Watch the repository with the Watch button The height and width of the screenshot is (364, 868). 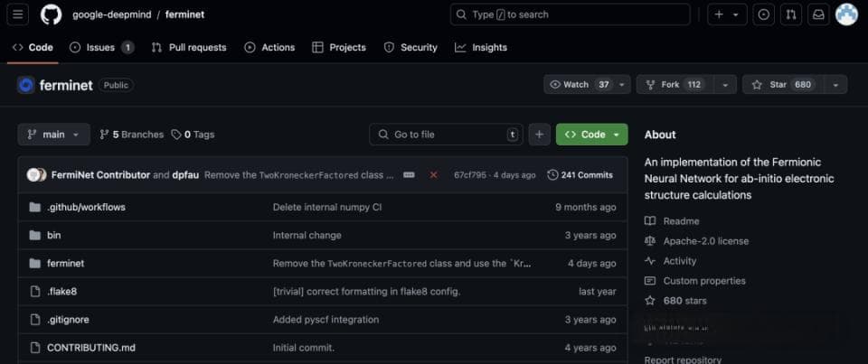[x=579, y=85]
